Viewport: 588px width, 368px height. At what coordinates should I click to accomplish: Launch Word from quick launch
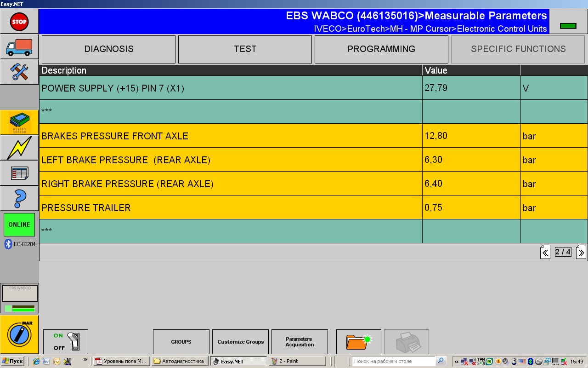[46, 362]
